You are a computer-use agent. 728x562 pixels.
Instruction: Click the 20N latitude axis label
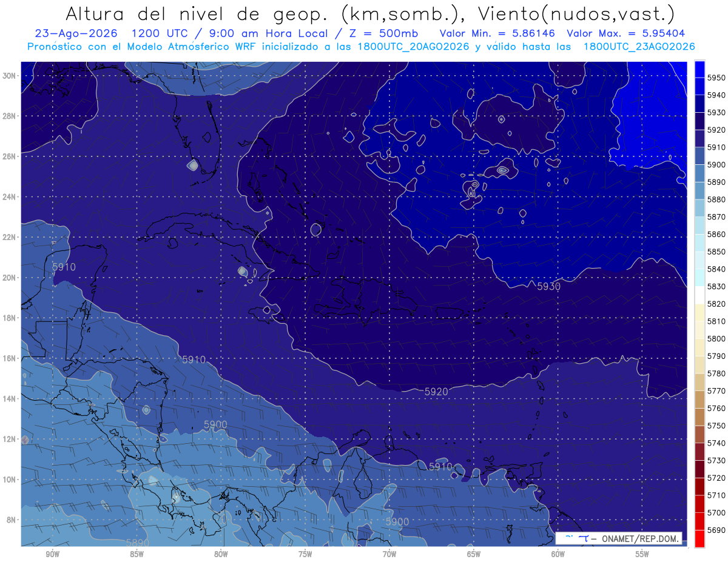click(10, 277)
